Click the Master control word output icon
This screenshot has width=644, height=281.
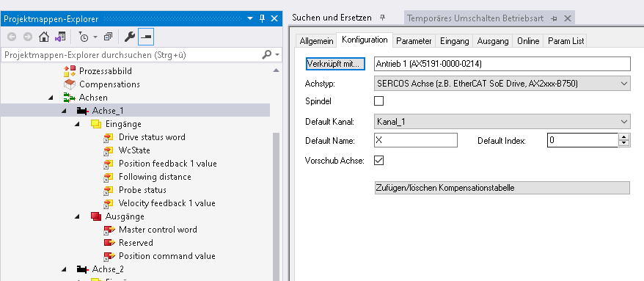pos(109,230)
